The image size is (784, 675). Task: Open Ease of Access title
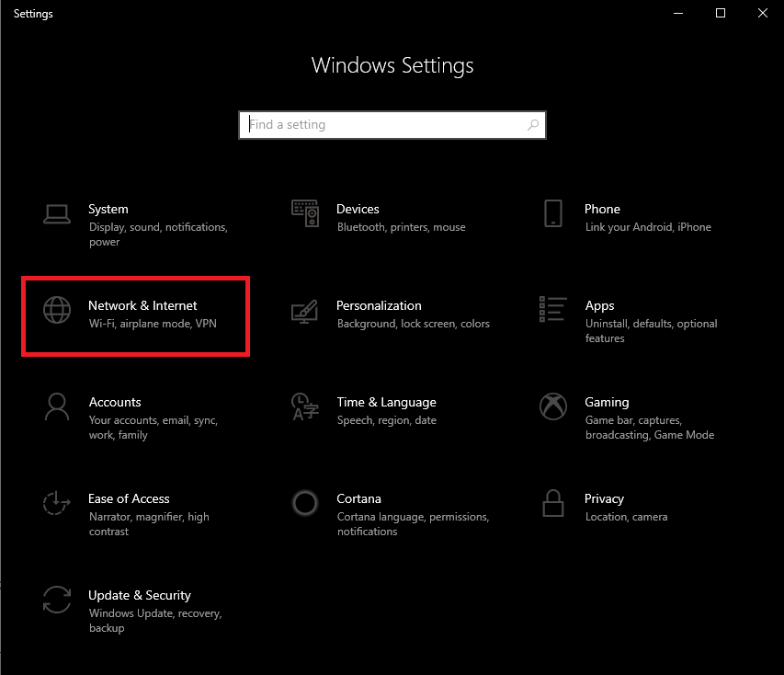129,498
